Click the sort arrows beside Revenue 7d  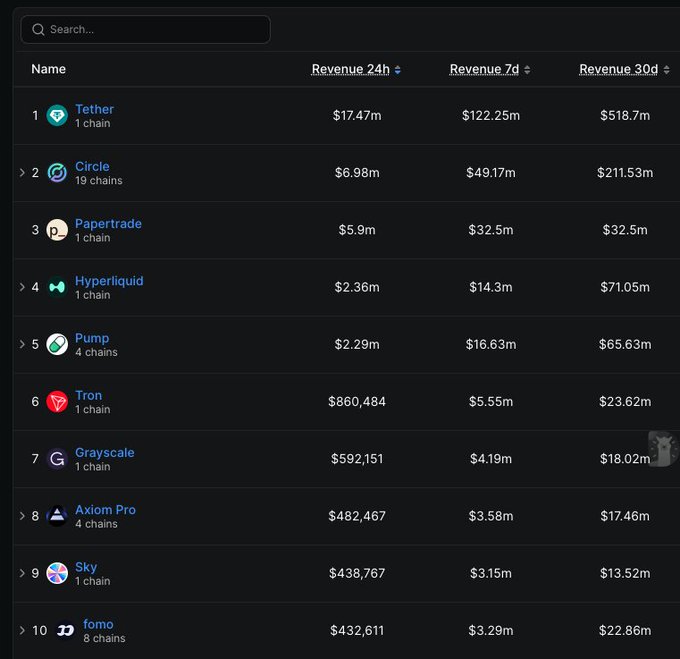point(527,70)
